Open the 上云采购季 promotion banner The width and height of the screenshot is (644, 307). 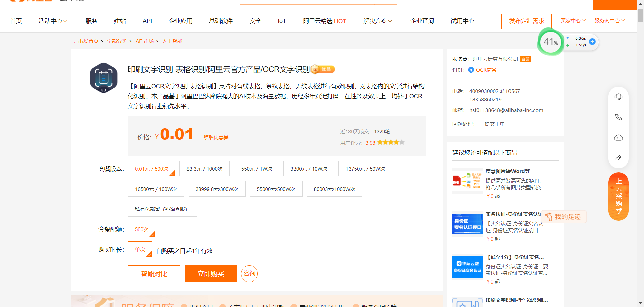pyautogui.click(x=618, y=197)
